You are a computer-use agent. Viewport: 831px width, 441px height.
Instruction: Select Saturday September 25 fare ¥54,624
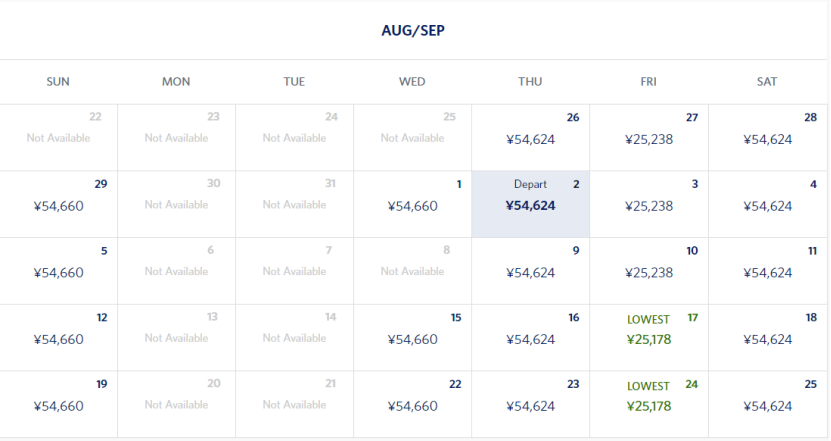tap(767, 406)
